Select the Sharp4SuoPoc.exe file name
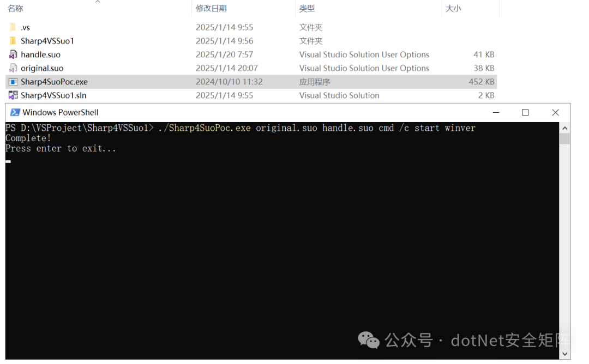The height and width of the screenshot is (364, 589). click(x=54, y=82)
